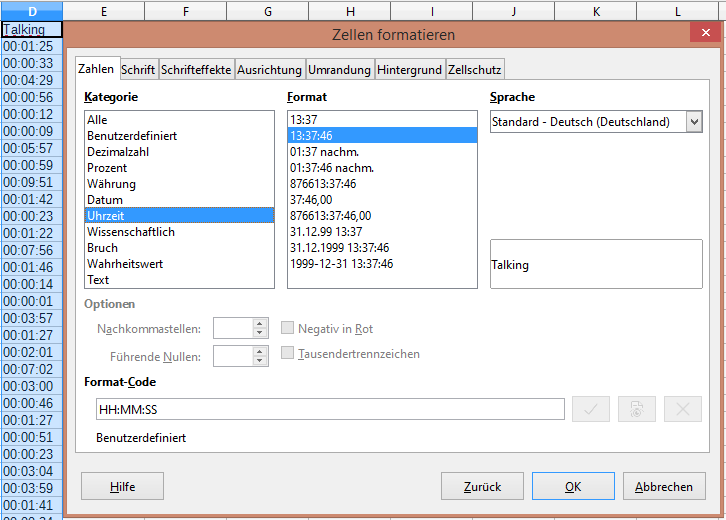Click the Hilfe button

(x=122, y=487)
